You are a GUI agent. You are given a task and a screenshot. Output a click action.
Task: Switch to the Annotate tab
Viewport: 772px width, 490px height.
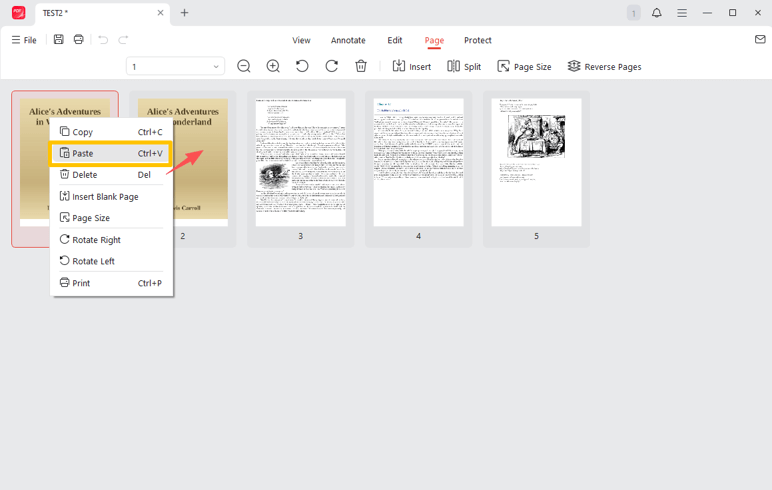pyautogui.click(x=348, y=40)
